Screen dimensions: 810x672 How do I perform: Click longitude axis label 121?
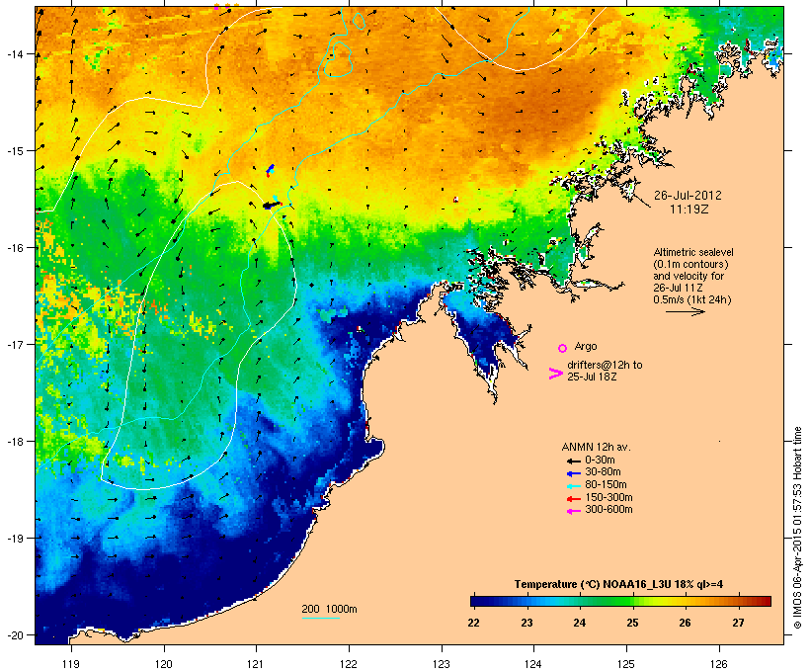tap(256, 664)
